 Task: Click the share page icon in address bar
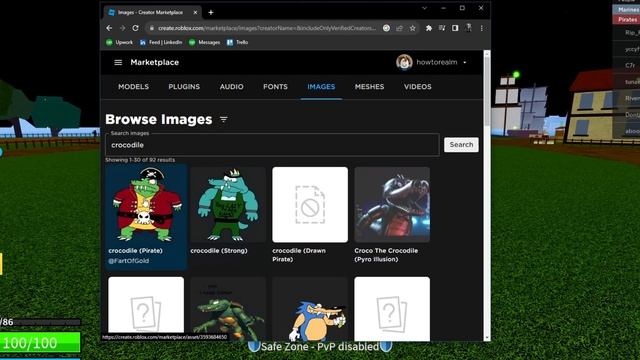[x=399, y=28]
